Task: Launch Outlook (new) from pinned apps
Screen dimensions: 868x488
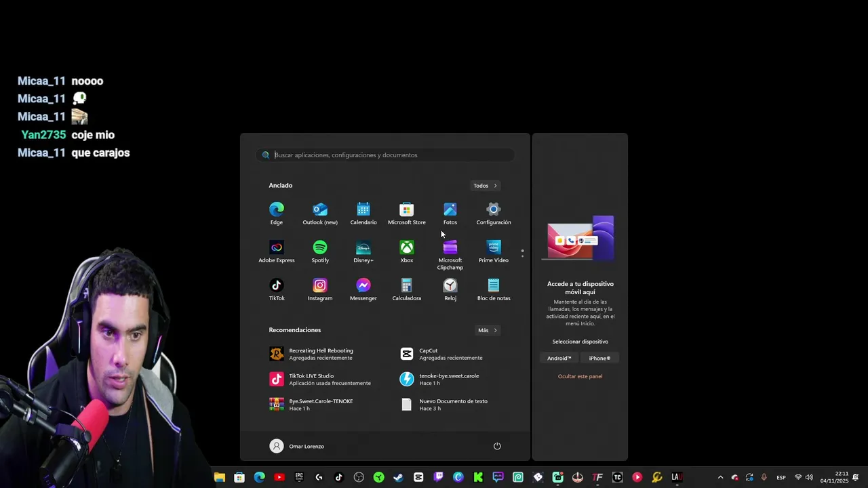Action: coord(320,213)
